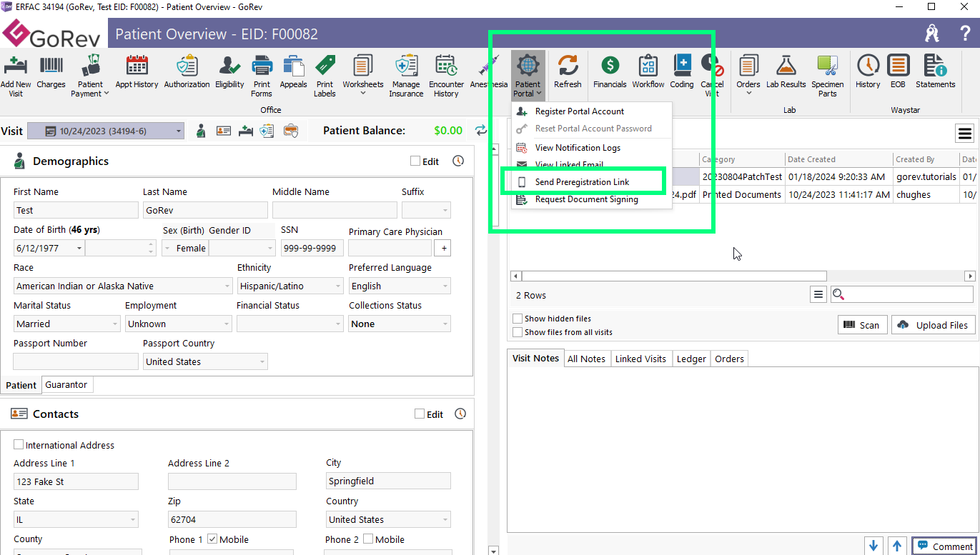Sort documents by Date Created column
This screenshot has width=980, height=555.
(x=839, y=159)
